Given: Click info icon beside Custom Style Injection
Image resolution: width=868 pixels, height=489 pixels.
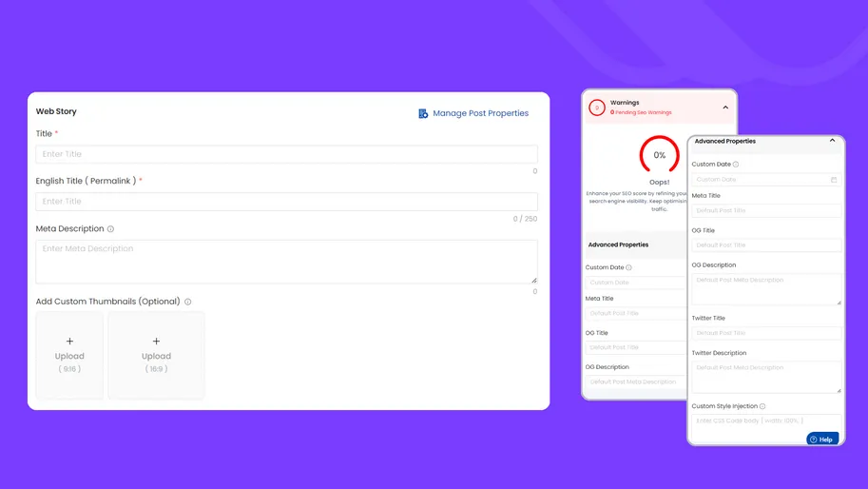Looking at the screenshot, I should point(762,406).
